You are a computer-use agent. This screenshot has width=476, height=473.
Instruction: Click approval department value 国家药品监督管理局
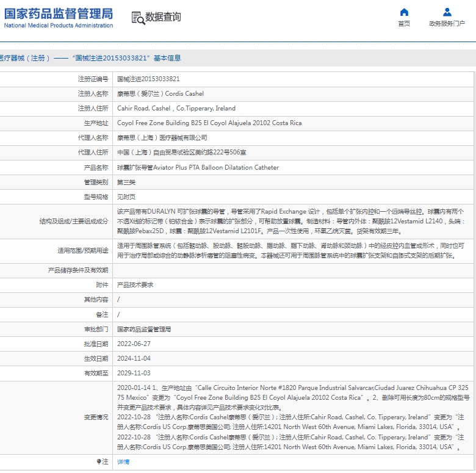pyautogui.click(x=144, y=330)
